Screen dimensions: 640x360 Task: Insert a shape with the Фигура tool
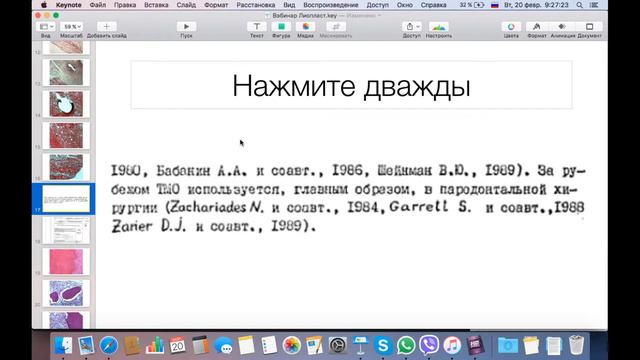(x=281, y=27)
